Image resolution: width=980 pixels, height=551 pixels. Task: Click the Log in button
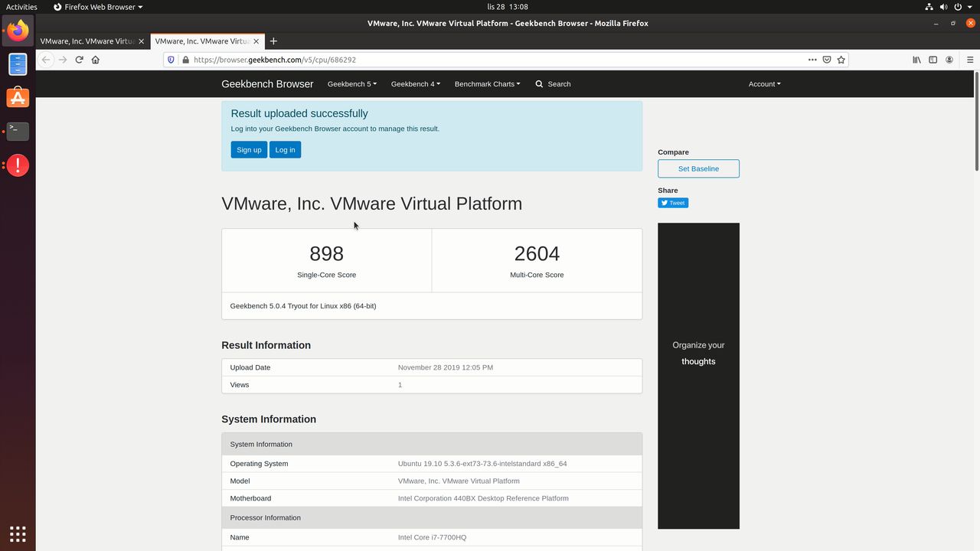[285, 150]
